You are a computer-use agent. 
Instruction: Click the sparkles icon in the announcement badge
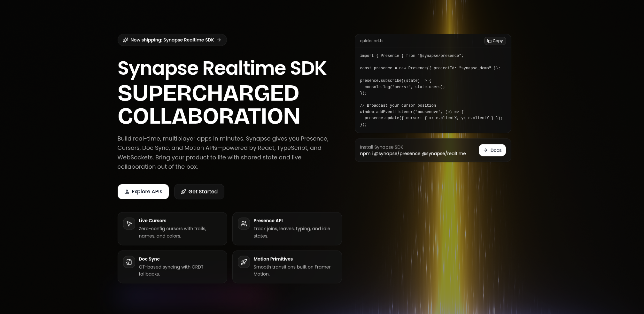tap(126, 40)
